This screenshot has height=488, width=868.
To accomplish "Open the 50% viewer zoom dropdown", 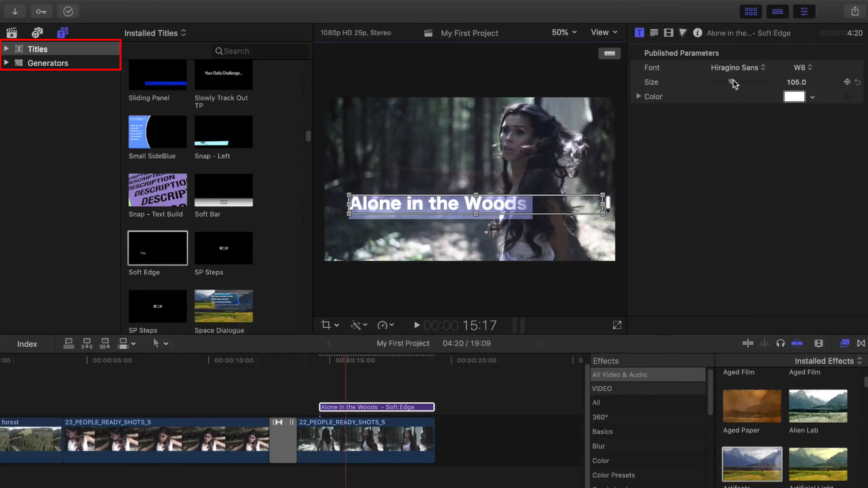I will click(564, 32).
